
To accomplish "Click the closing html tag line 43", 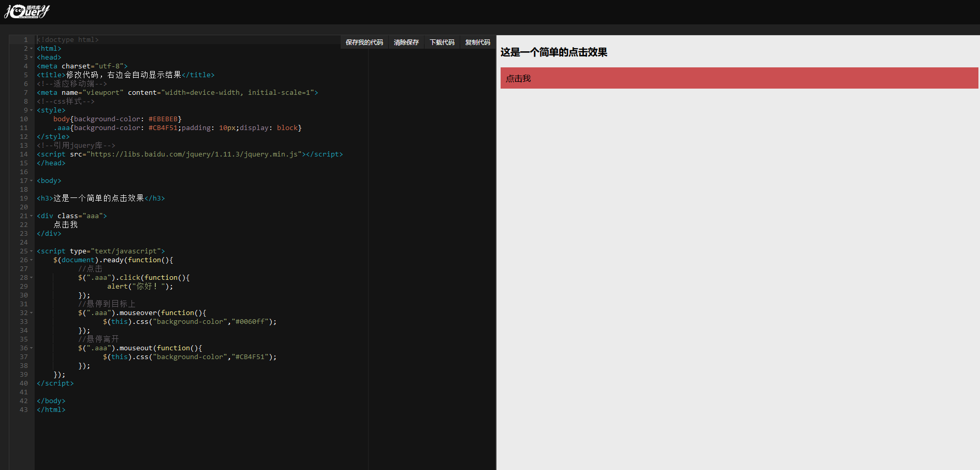I will (51, 410).
